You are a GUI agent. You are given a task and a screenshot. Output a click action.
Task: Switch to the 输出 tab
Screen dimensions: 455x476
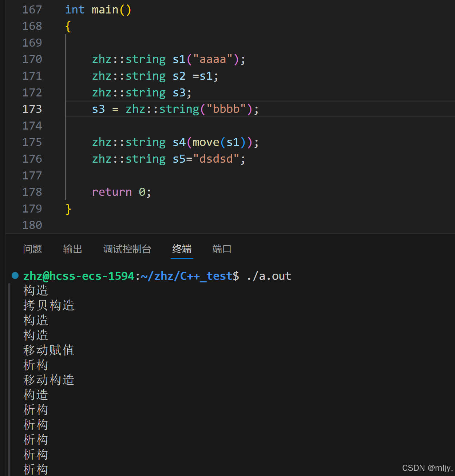coord(72,249)
